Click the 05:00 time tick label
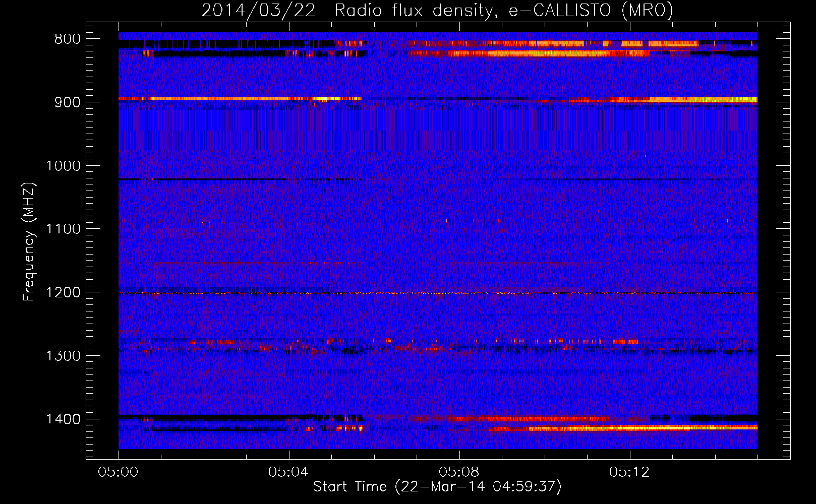816x504 pixels. pyautogui.click(x=119, y=472)
